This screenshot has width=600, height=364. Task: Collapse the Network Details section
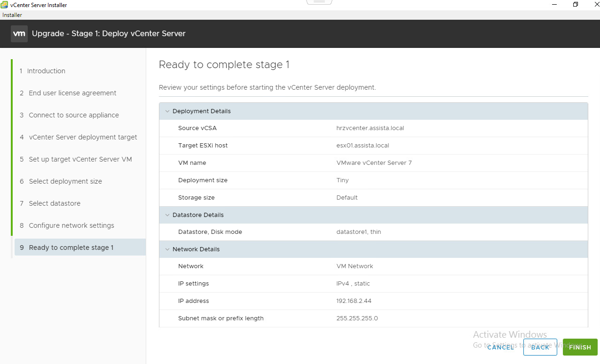167,249
